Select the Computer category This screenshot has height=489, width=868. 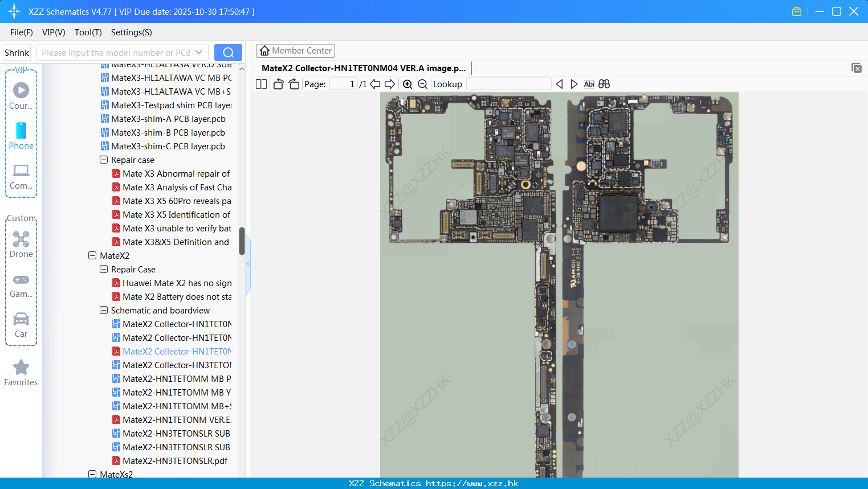click(21, 177)
